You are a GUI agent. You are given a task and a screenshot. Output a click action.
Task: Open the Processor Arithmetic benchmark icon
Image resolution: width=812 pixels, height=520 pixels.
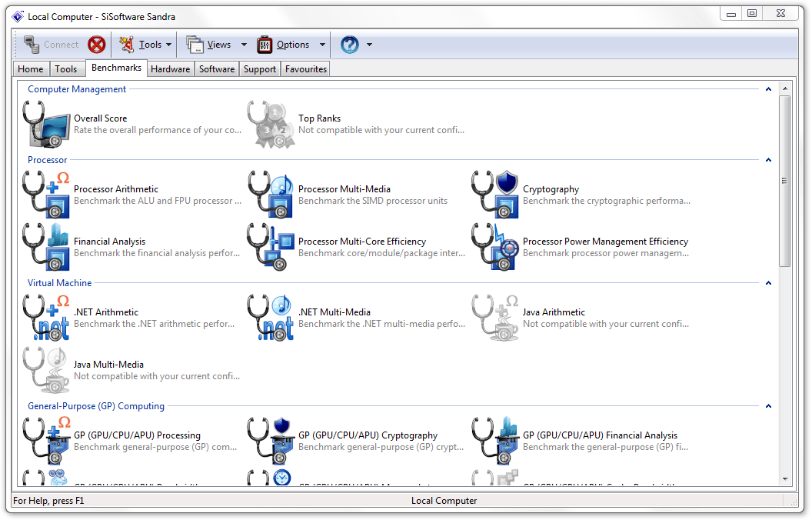[46, 195]
